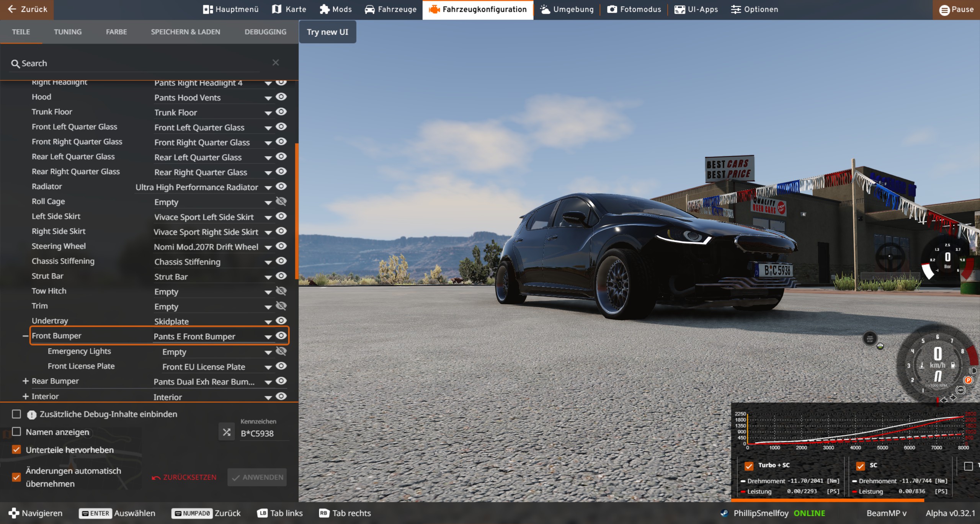Open Fotomodus camera mode
The image size is (980, 524).
634,9
